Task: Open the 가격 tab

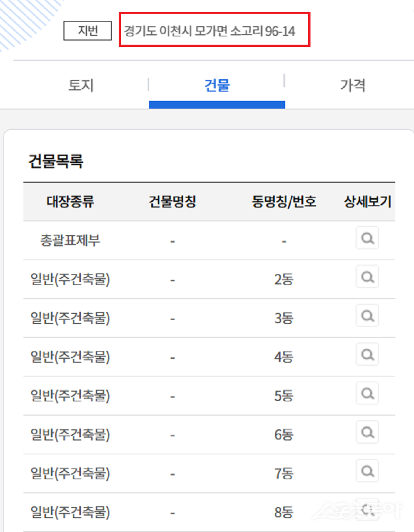Action: [352, 86]
